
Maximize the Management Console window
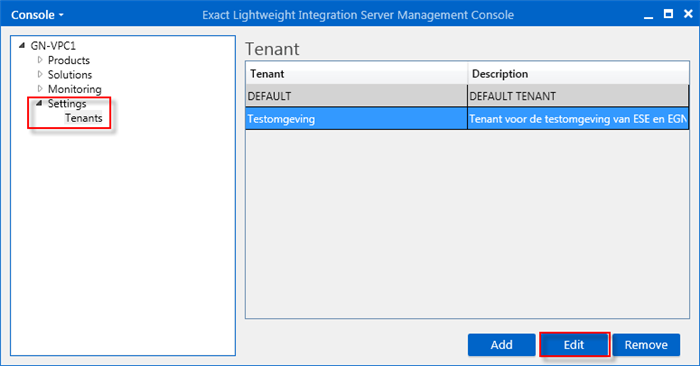[x=668, y=14]
